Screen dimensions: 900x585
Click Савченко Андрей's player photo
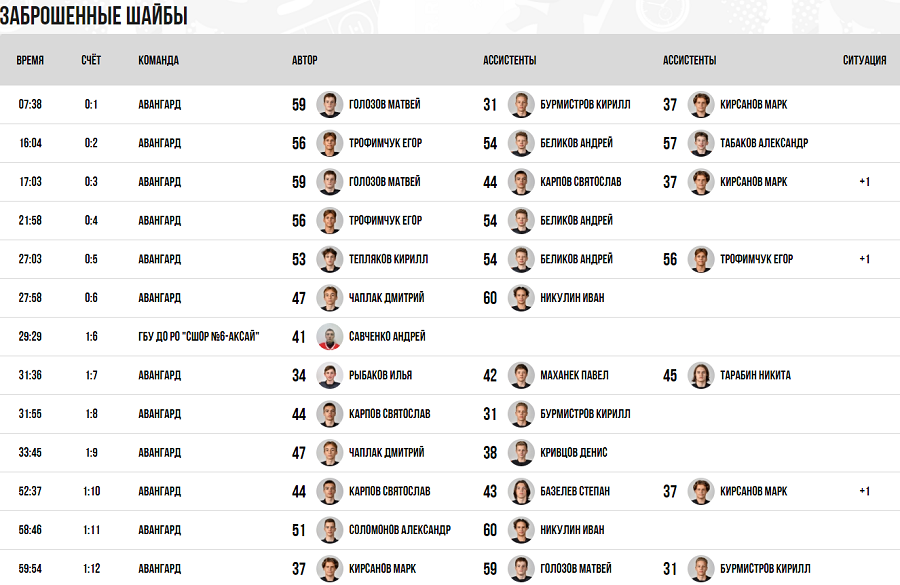pyautogui.click(x=330, y=337)
